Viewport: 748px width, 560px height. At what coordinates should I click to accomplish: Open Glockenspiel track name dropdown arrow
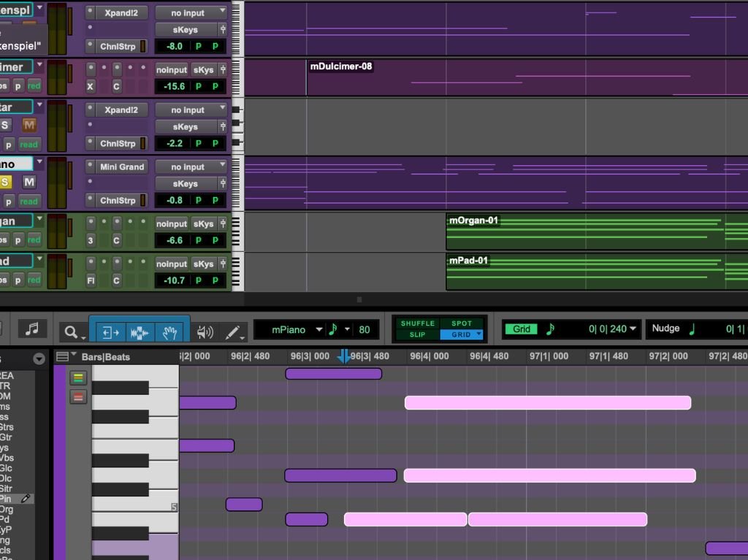pyautogui.click(x=39, y=8)
